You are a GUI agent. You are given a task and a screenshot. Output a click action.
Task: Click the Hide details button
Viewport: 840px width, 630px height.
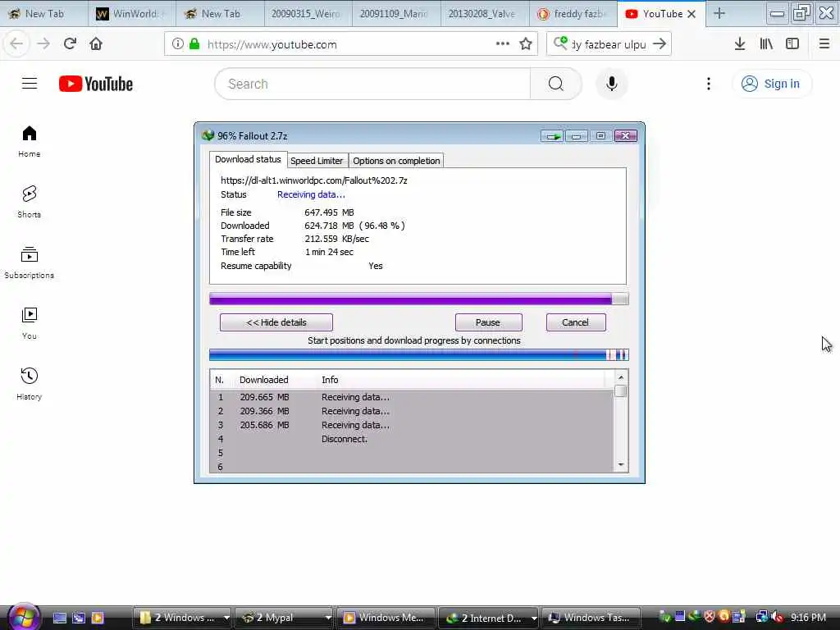[276, 322]
